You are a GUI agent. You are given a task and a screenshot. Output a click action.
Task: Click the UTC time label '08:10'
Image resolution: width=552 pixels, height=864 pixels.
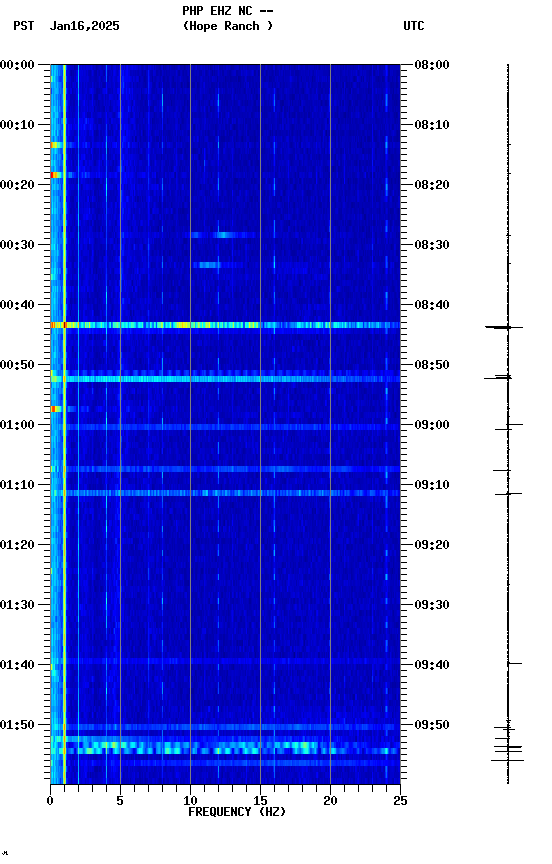(x=432, y=125)
